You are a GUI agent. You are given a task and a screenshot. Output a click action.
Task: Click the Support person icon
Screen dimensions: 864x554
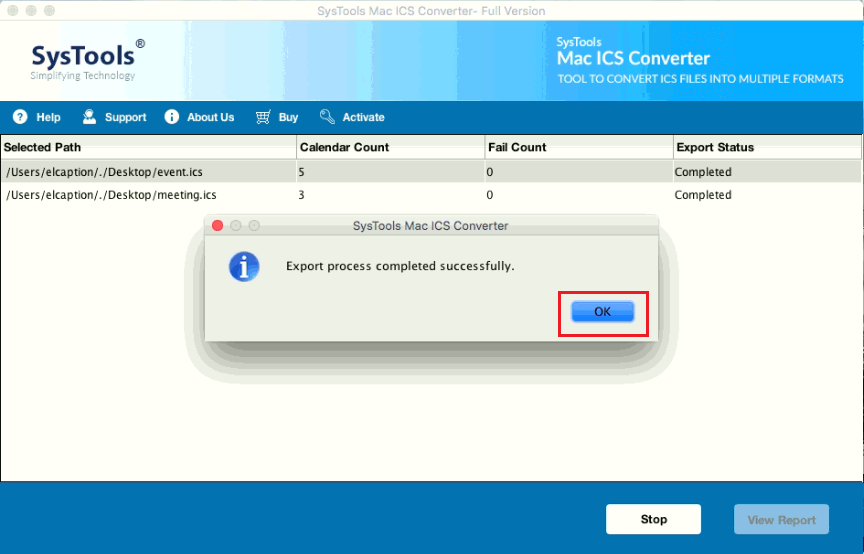click(89, 116)
